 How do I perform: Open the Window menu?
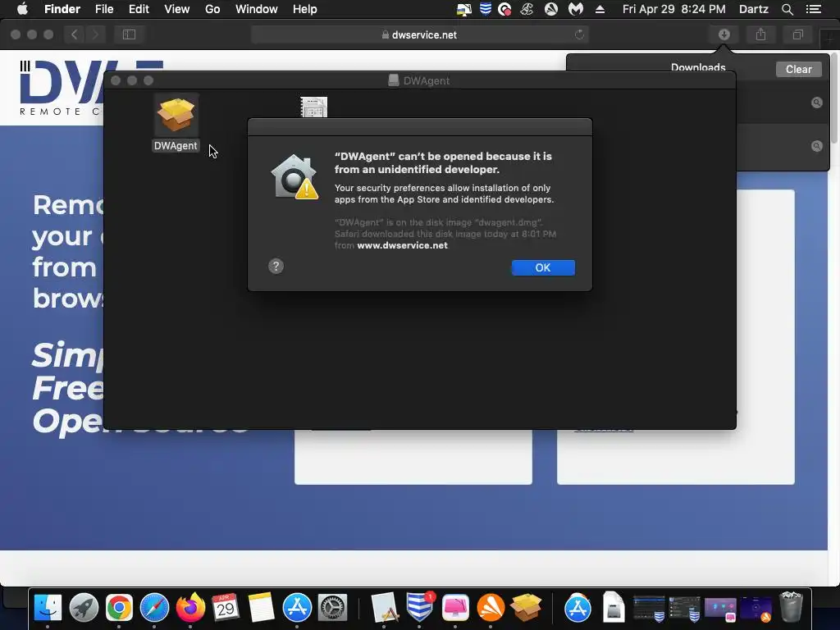point(257,9)
